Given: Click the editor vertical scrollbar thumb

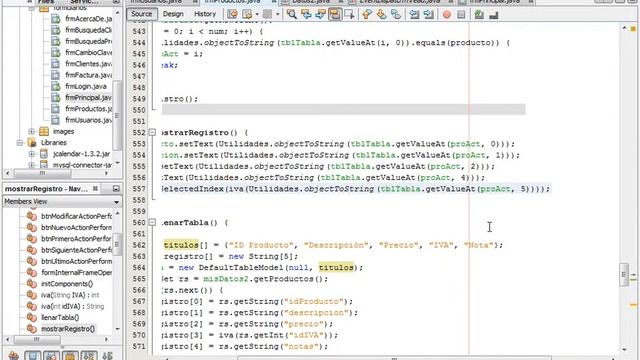Looking at the screenshot, I should (x=624, y=274).
